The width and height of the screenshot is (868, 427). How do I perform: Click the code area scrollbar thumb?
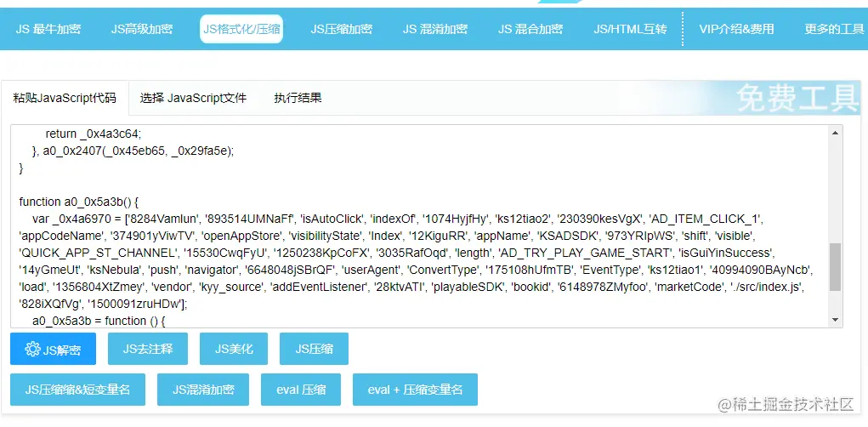coord(836,266)
